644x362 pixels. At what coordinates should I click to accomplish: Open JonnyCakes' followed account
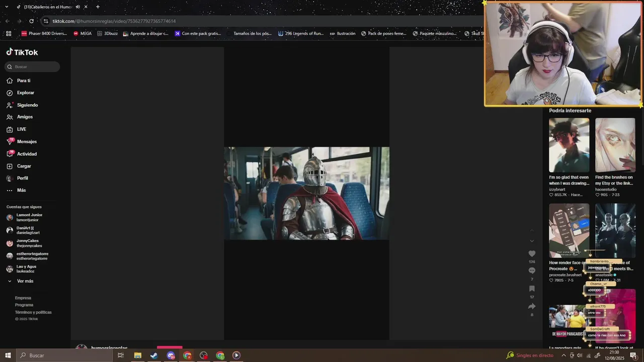25,243
